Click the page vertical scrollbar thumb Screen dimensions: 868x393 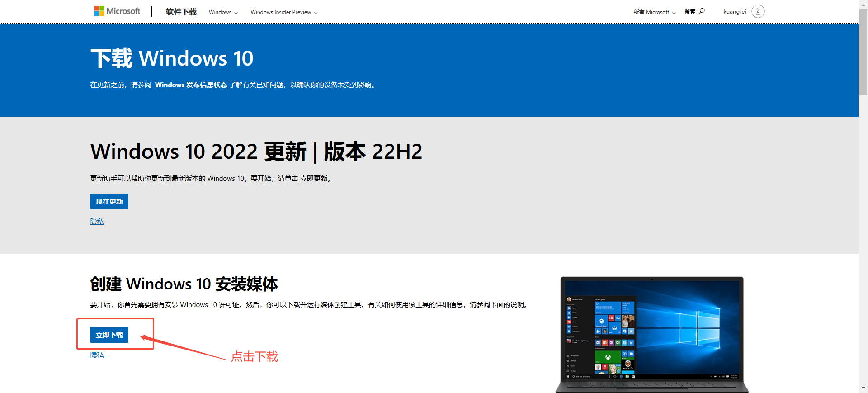[863, 52]
